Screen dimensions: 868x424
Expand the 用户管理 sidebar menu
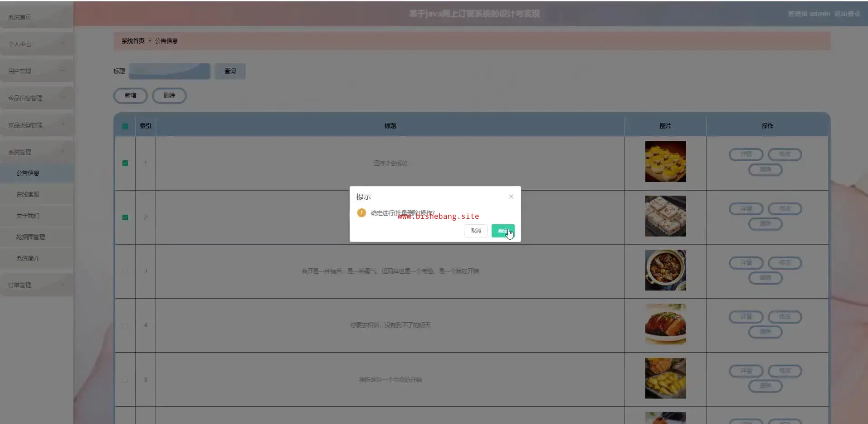(x=37, y=71)
